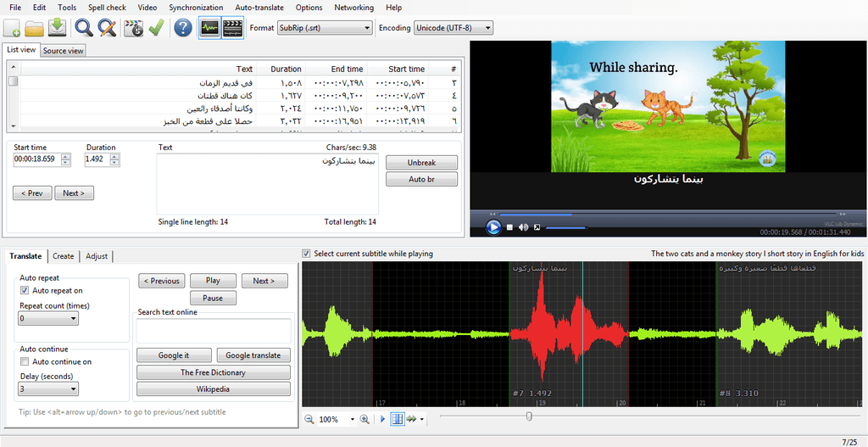Viewport: 868px width, 447px height.
Task: Switch to the Adjust tab
Action: [x=97, y=256]
